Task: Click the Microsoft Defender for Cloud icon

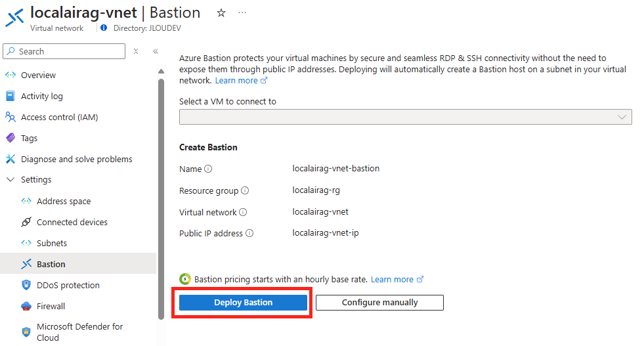Action: [26, 332]
